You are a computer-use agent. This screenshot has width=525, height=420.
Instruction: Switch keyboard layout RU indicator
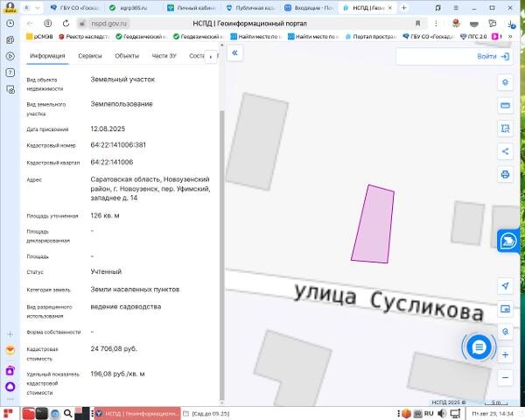coord(429,414)
